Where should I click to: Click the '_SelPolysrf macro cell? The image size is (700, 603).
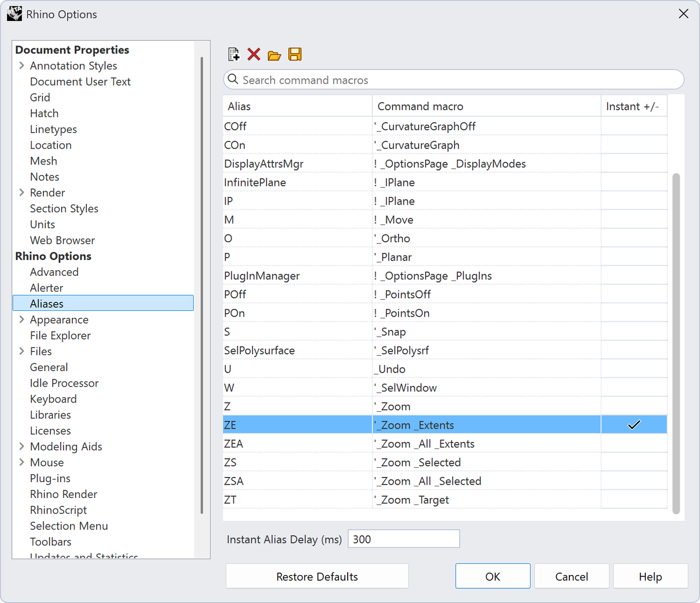[487, 350]
